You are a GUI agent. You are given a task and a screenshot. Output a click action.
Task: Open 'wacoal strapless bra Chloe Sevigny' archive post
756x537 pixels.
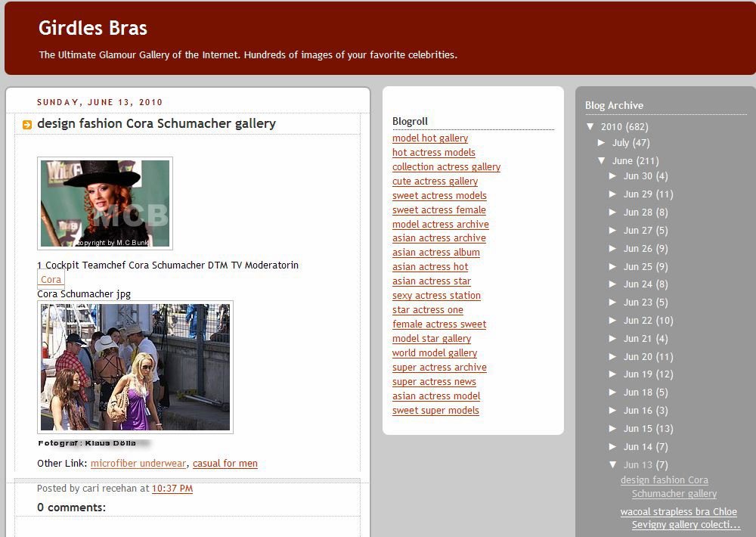pyautogui.click(x=678, y=518)
